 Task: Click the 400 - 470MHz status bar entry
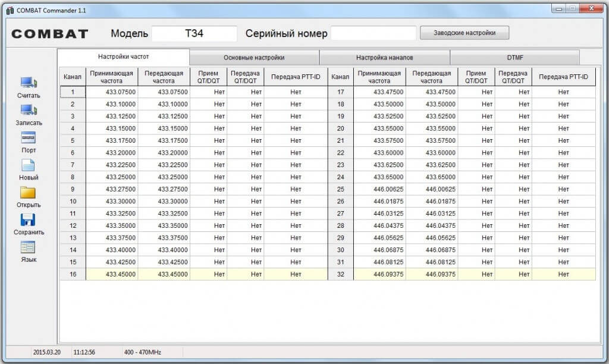pos(143,352)
